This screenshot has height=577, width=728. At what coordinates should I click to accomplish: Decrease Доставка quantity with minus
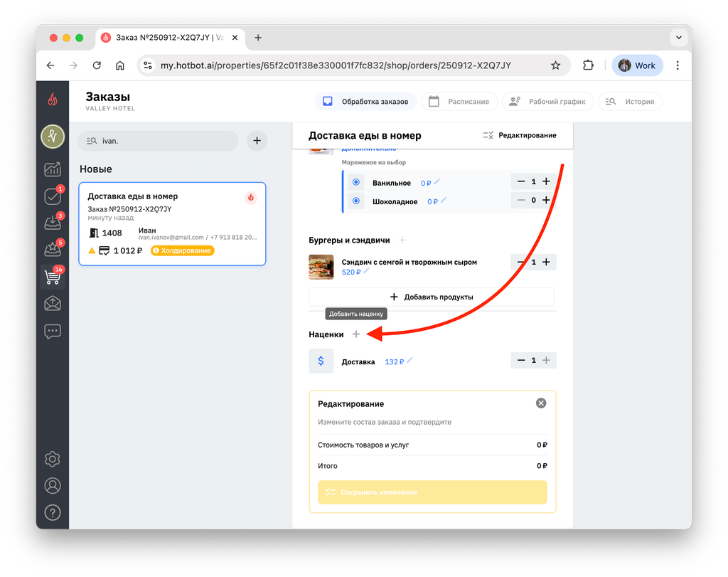click(x=521, y=360)
